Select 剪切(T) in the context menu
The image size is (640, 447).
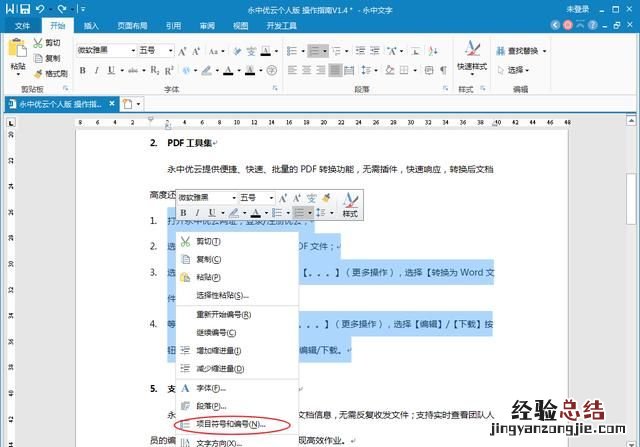(238, 242)
